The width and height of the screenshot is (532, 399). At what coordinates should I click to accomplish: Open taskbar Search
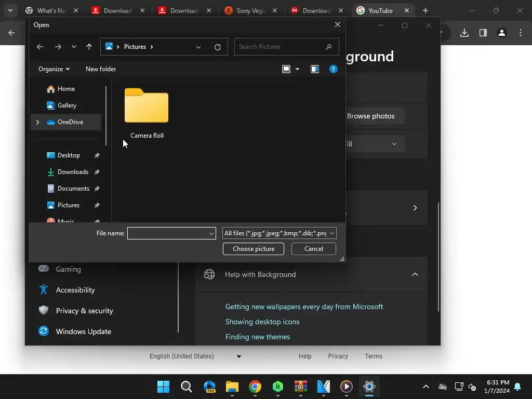point(187,387)
